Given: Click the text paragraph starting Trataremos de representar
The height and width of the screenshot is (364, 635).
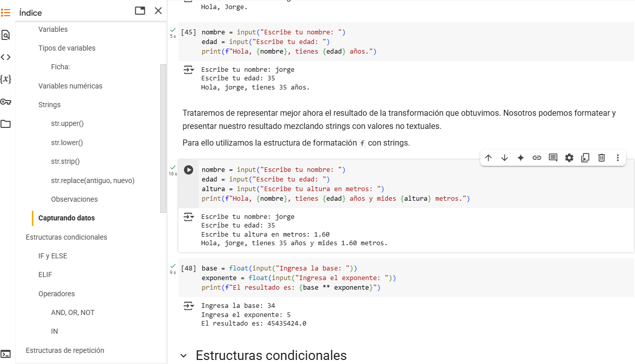Looking at the screenshot, I should click(399, 119).
